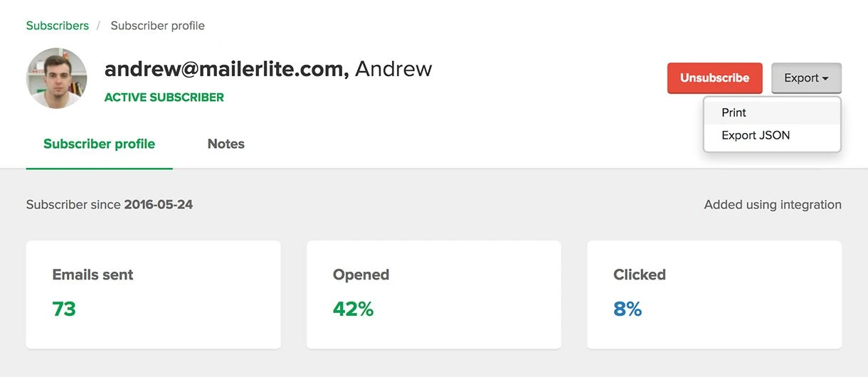This screenshot has width=868, height=377.
Task: Select Export JSON from the dropdown menu
Action: point(756,135)
